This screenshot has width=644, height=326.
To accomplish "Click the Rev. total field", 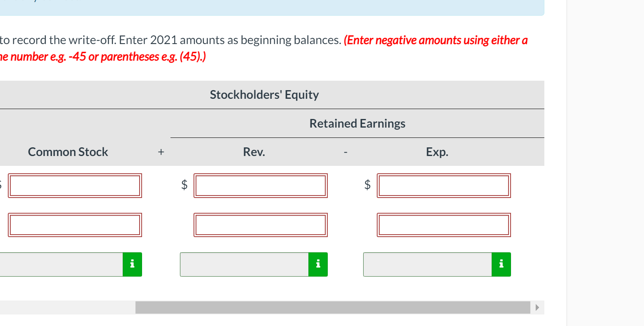I will (244, 264).
